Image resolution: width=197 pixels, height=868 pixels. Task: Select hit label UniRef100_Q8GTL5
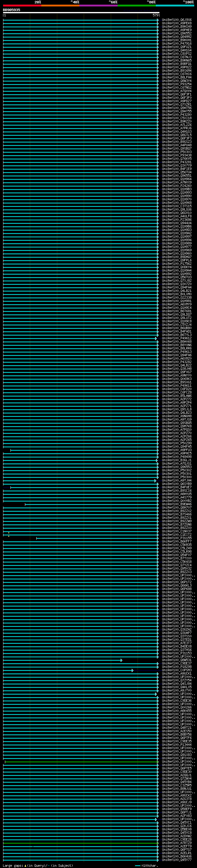[177, 135]
